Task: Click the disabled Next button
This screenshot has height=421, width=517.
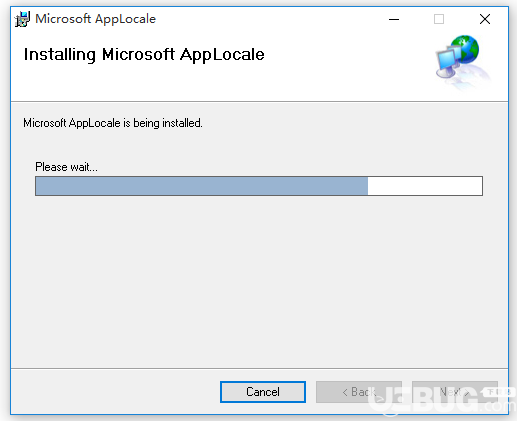Action: pyautogui.click(x=455, y=392)
